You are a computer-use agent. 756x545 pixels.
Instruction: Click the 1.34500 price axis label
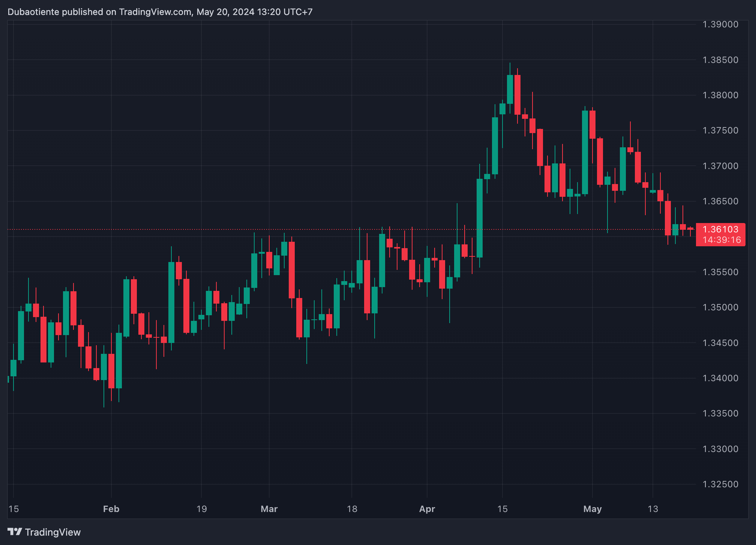tap(720, 343)
